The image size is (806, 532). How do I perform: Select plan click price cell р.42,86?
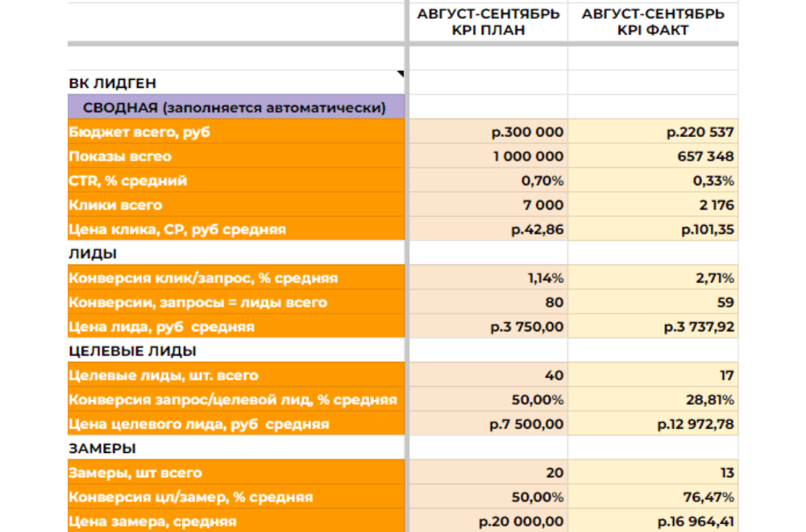(x=488, y=229)
